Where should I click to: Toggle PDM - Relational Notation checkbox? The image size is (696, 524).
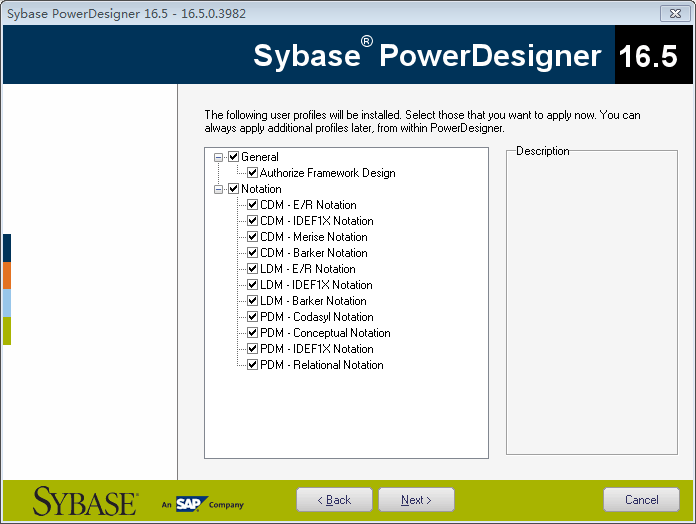tap(253, 364)
